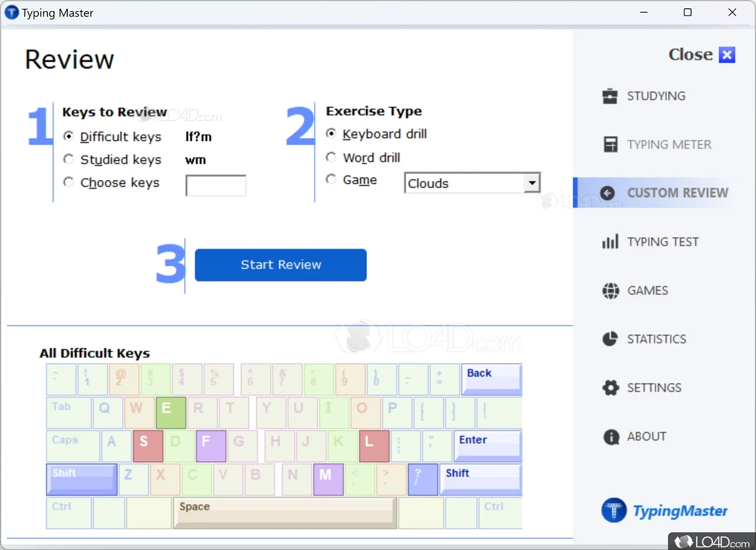
Task: Choose Word drill exercise type
Action: [x=331, y=158]
